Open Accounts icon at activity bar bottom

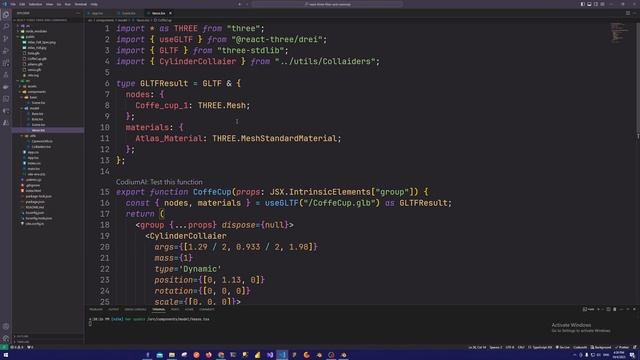click(x=6, y=327)
